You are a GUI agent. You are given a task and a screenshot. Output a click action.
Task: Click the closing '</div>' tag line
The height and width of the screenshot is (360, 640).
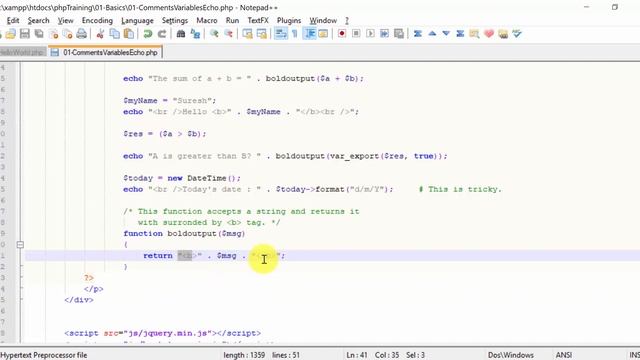tap(79, 300)
